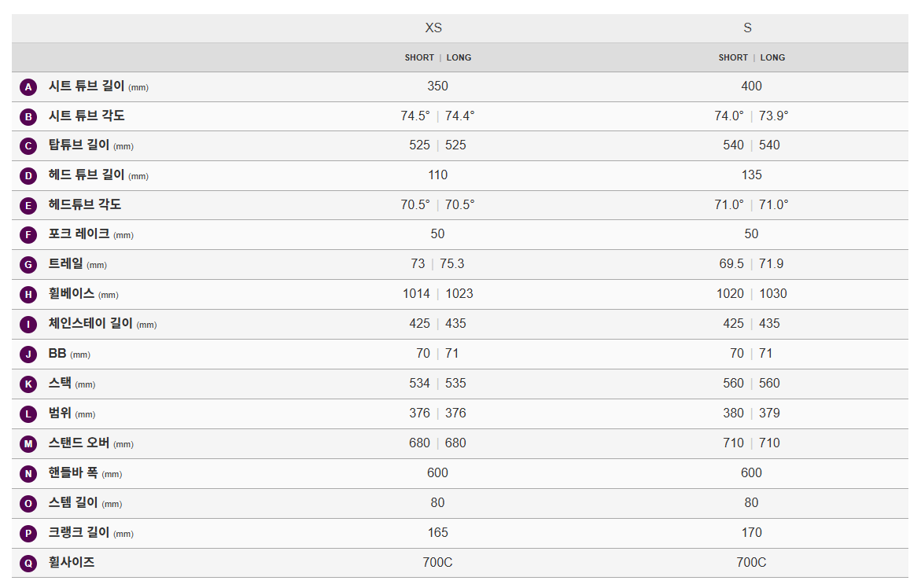Click the S size column header
Image resolution: width=921 pixels, height=588 pixels.
point(747,28)
